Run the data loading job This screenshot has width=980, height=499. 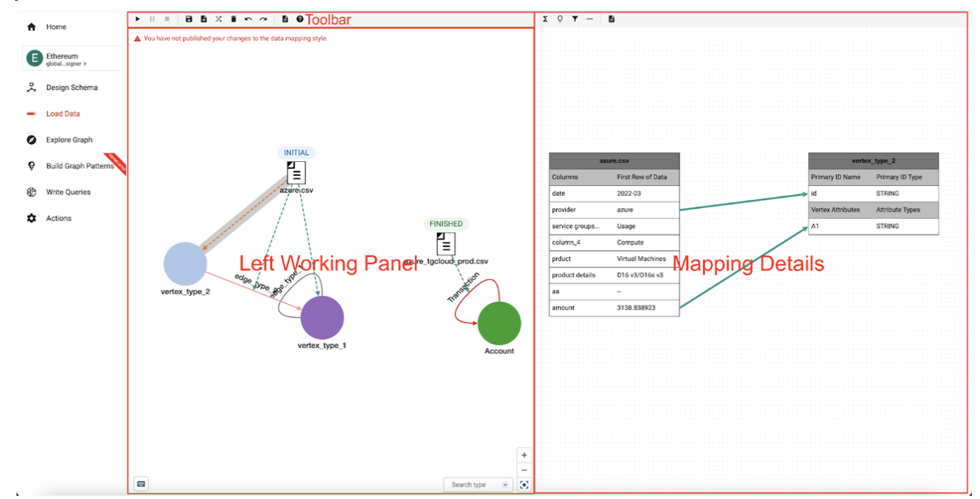click(137, 18)
